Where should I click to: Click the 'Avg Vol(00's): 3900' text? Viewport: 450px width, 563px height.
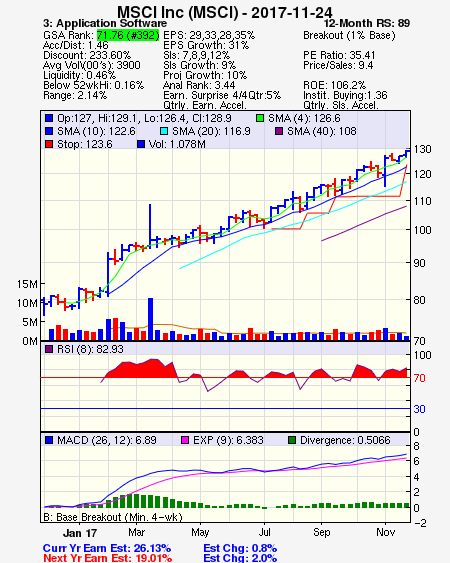point(92,65)
